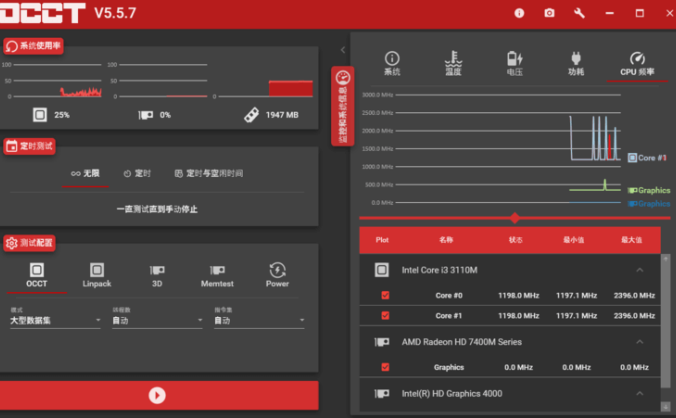Click Intel Core i3 3110M chip icon

[382, 270]
